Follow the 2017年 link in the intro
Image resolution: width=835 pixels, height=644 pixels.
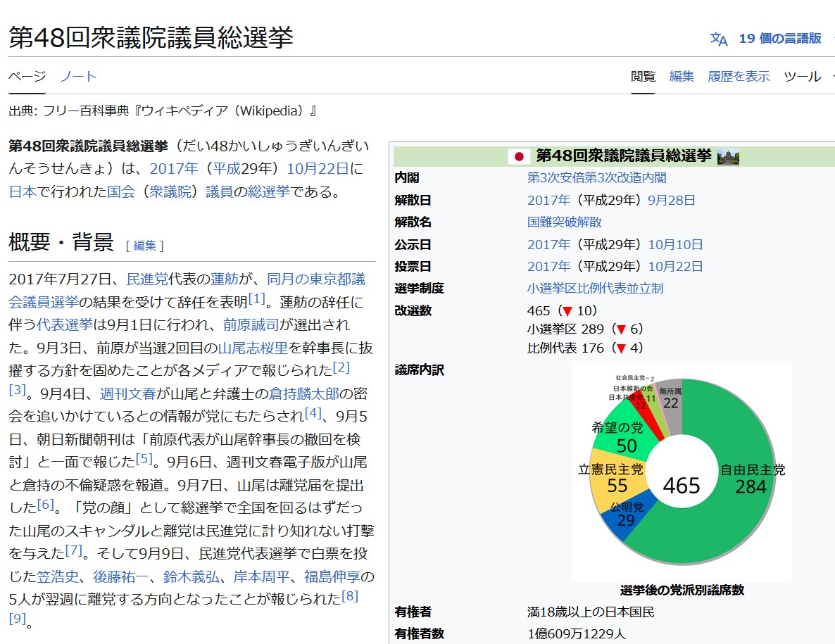click(x=174, y=169)
